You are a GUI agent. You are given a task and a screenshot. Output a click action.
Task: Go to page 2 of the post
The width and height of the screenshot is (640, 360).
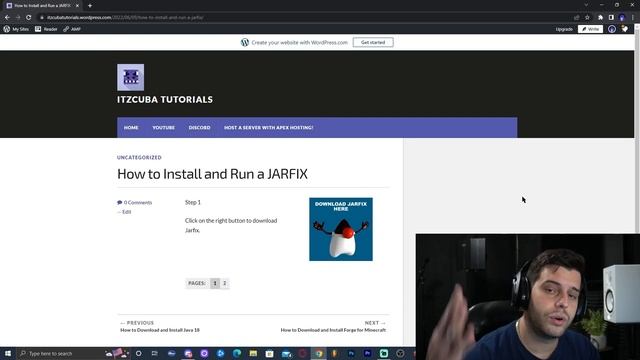click(x=224, y=283)
